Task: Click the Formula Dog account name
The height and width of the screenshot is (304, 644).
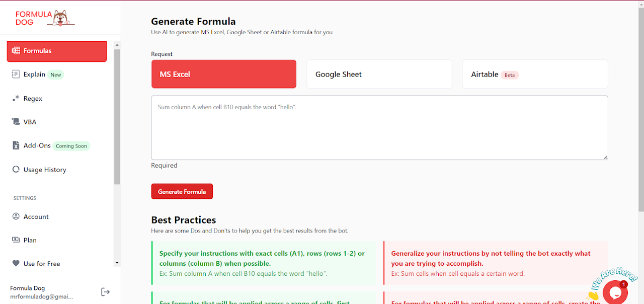Action: [x=28, y=288]
